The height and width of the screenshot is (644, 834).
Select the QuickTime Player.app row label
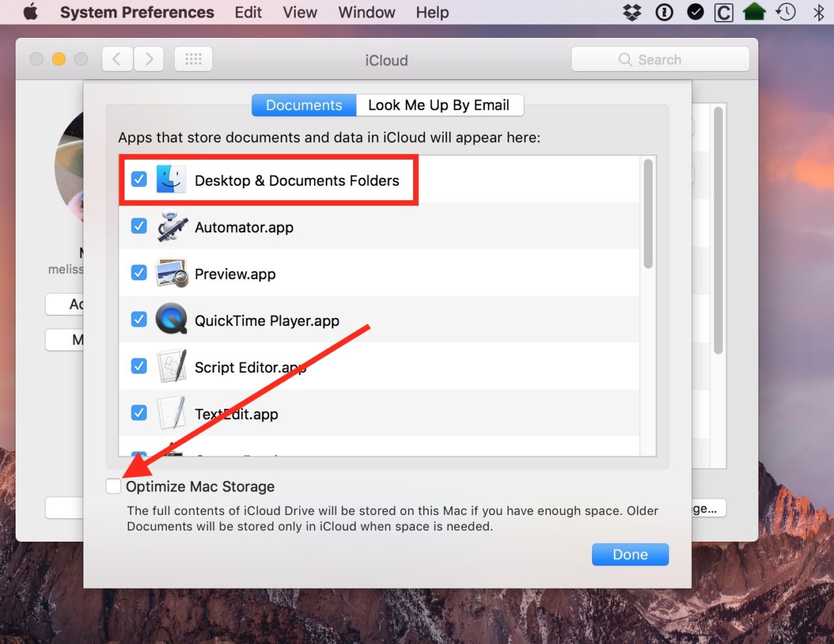click(267, 321)
